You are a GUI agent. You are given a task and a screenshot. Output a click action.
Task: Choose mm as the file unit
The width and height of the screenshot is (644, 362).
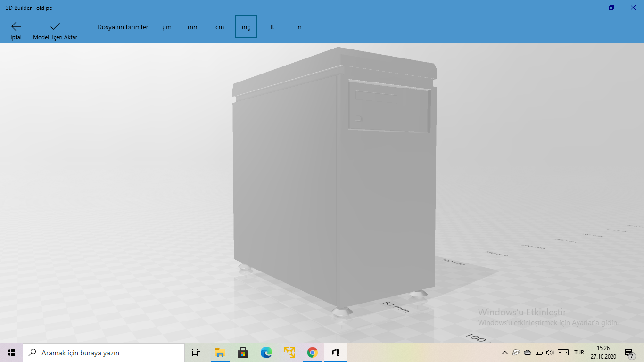(193, 27)
